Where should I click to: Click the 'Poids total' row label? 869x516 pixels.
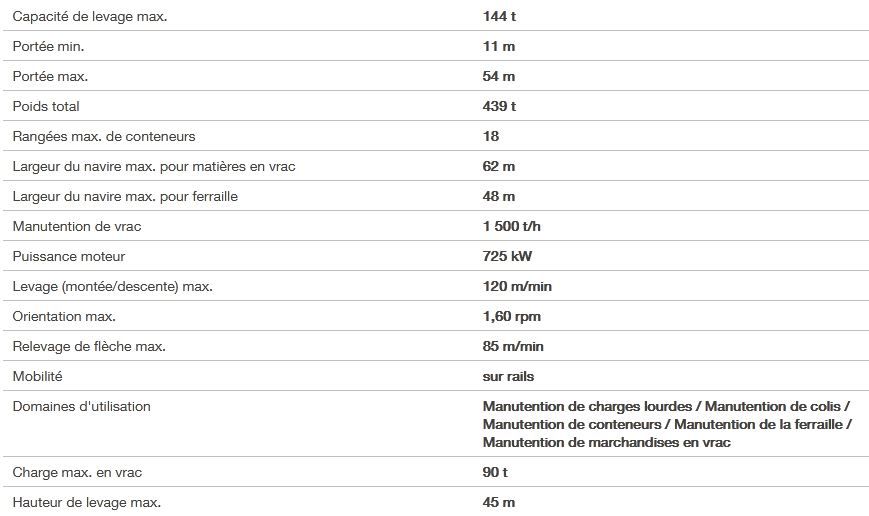pyautogui.click(x=46, y=107)
